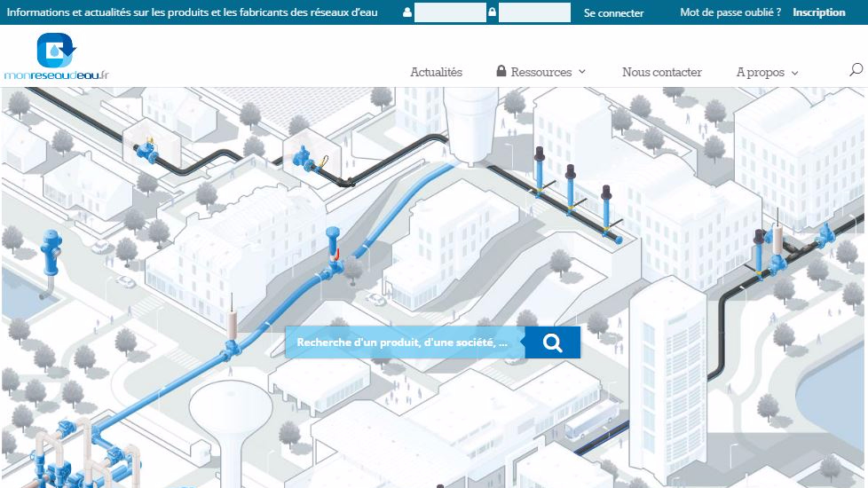Click Se connecter to log in

pyautogui.click(x=613, y=12)
